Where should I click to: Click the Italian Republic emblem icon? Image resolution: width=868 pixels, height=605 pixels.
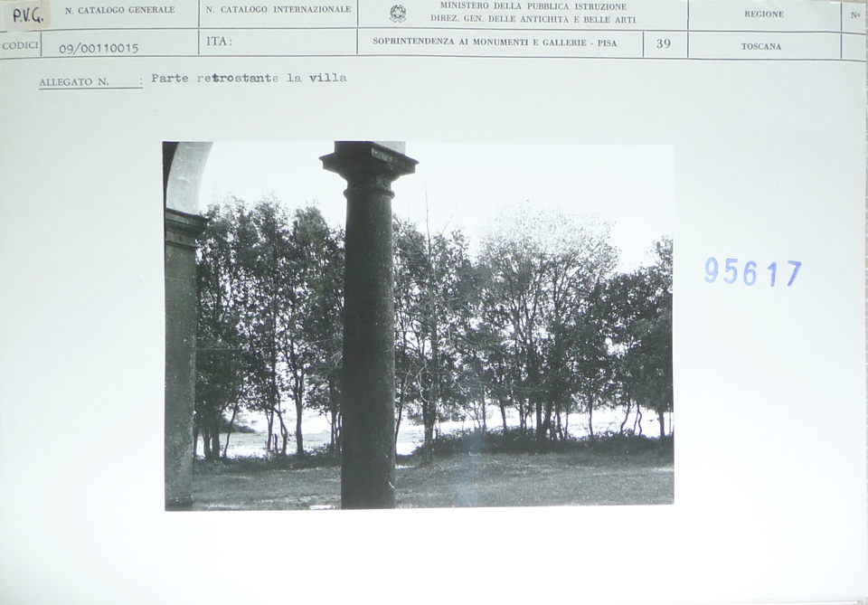point(398,14)
